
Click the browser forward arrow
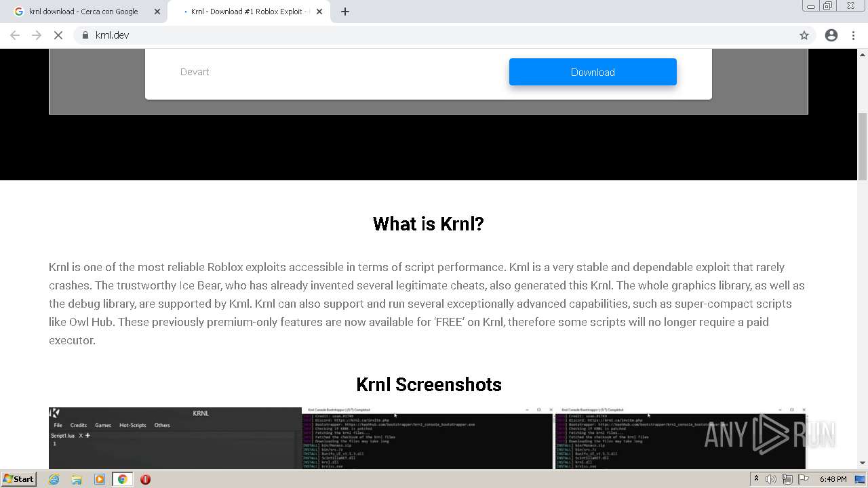click(x=37, y=35)
